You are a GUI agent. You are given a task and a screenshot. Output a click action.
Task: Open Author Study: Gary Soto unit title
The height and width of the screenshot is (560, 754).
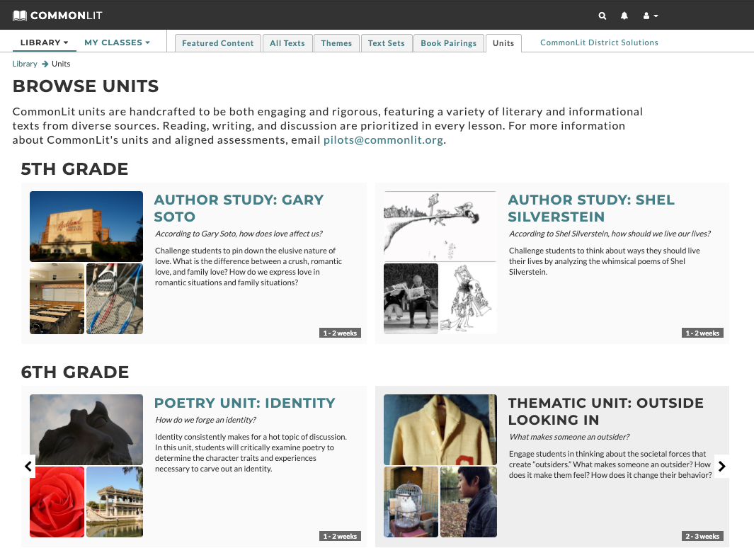pyautogui.click(x=239, y=207)
